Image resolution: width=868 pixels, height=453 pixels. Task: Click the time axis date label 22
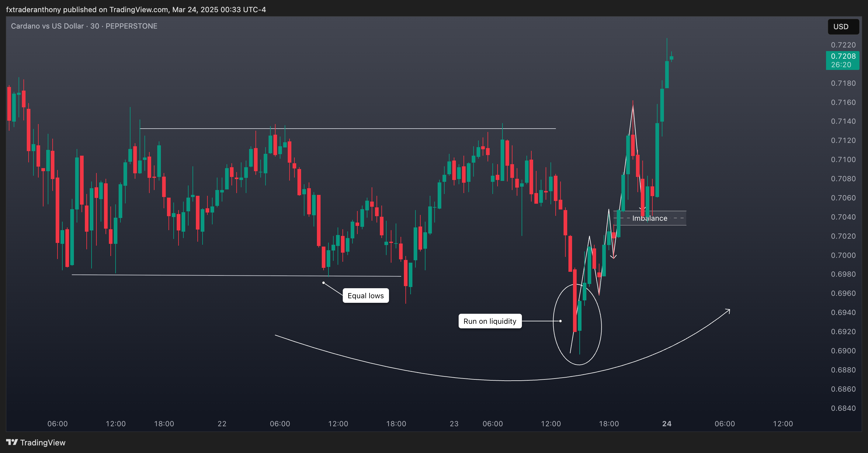tap(222, 424)
